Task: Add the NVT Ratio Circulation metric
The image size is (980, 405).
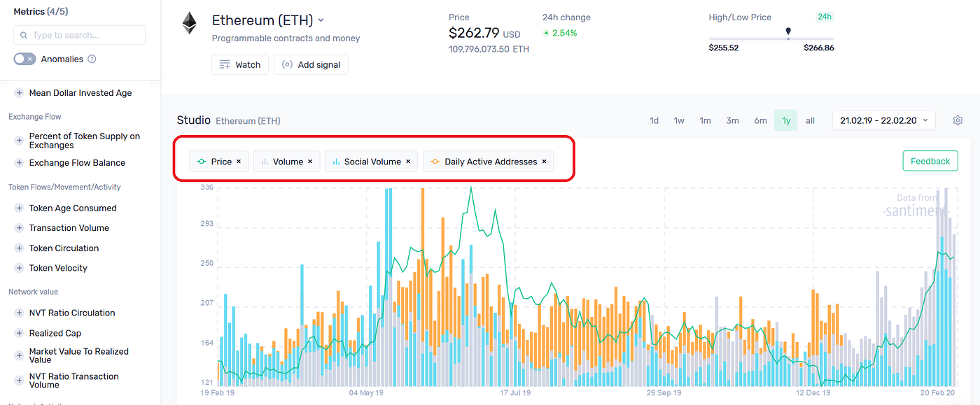Action: [19, 313]
